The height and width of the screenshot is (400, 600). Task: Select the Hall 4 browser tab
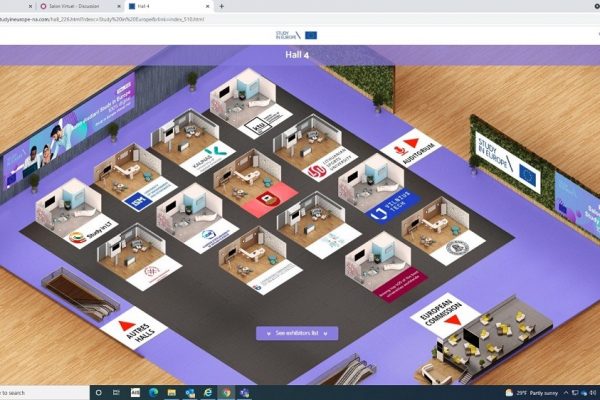(168, 6)
